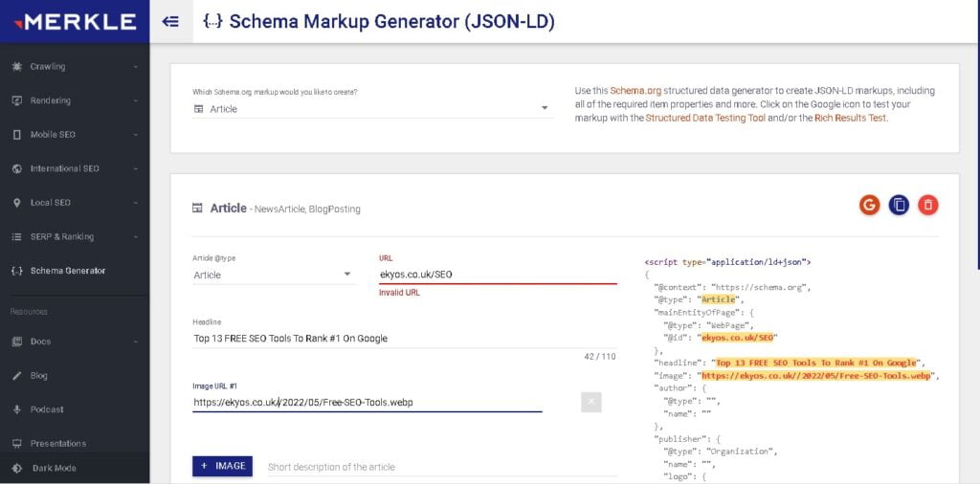980x484 pixels.
Task: Open Crawling in the sidebar
Action: (x=75, y=67)
